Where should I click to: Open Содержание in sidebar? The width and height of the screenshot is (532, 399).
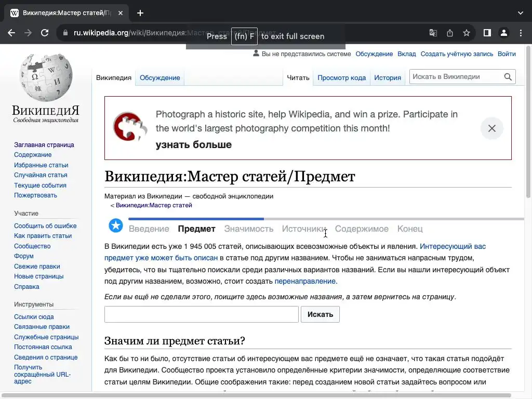(x=33, y=155)
